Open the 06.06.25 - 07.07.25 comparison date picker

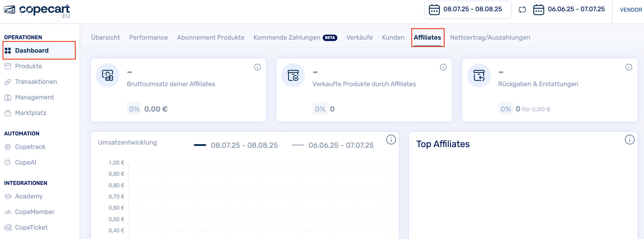569,10
